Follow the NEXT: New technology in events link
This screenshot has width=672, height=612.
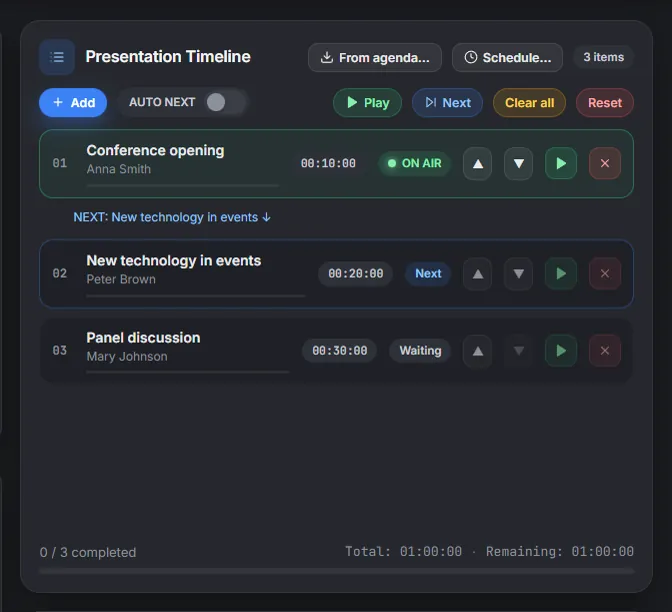[x=172, y=217]
